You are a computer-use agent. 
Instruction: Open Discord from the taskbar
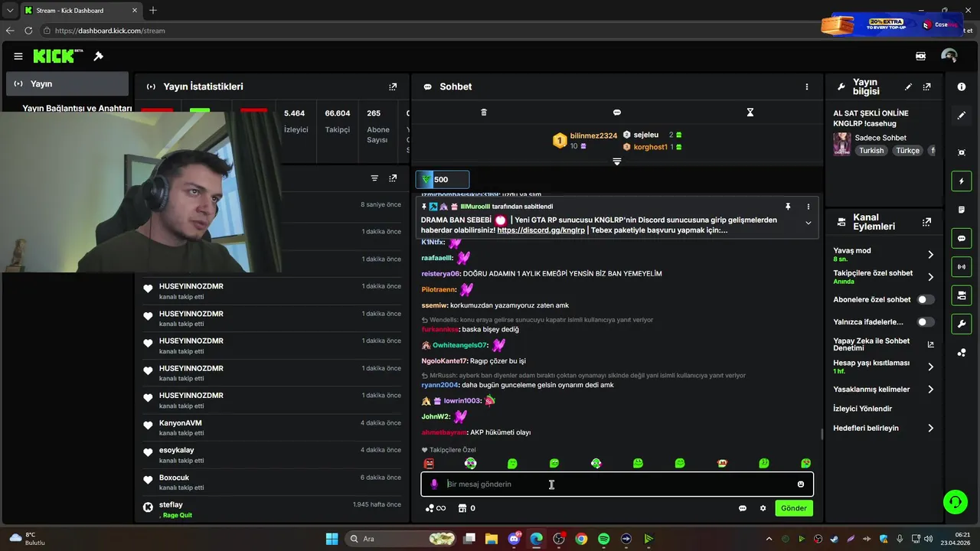pos(514,539)
